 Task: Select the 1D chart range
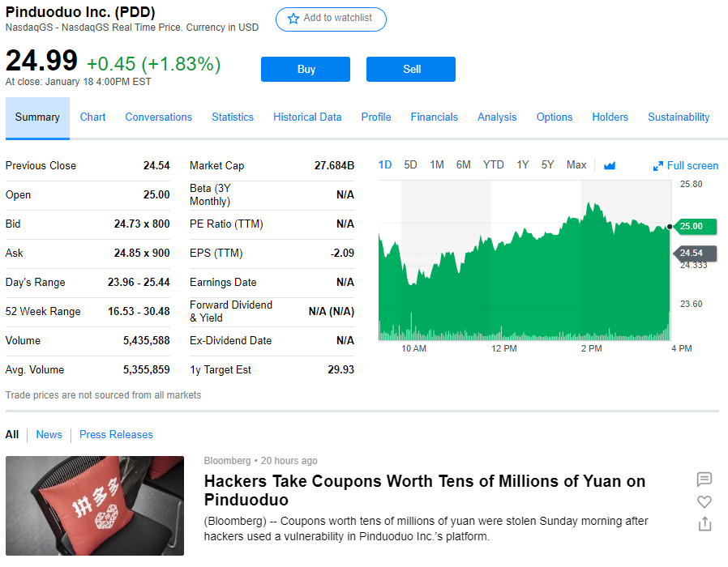pos(385,165)
